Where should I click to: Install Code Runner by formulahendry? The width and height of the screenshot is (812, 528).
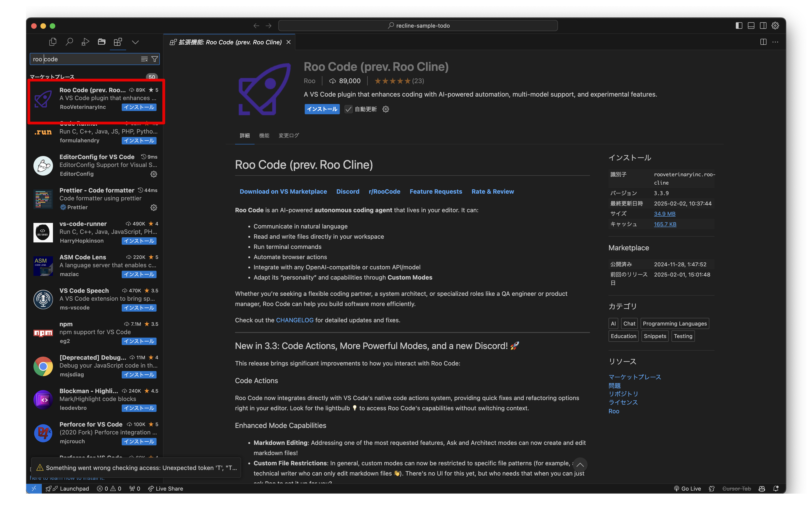(x=139, y=140)
